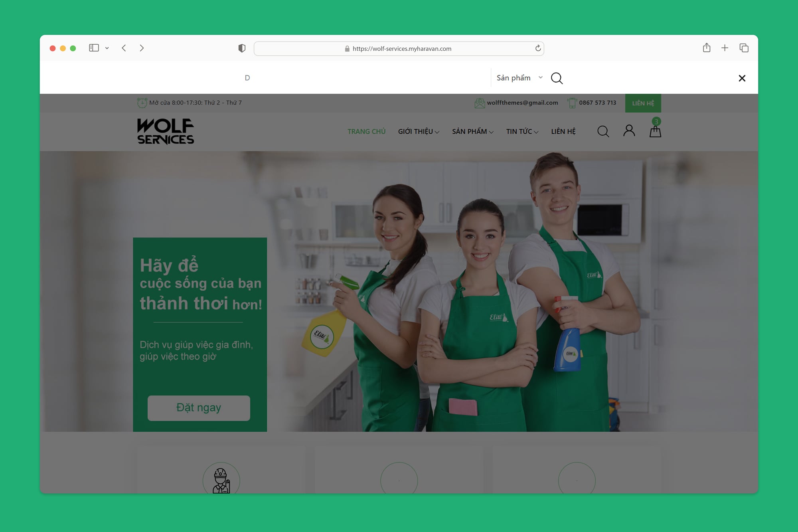Reload the page with refresh icon
This screenshot has height=532, width=798.
click(x=538, y=48)
